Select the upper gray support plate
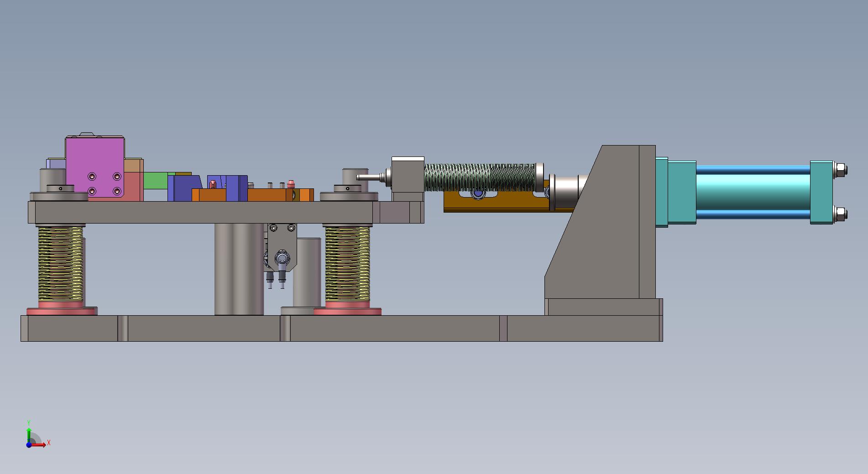This screenshot has height=474, width=868. click(226, 212)
